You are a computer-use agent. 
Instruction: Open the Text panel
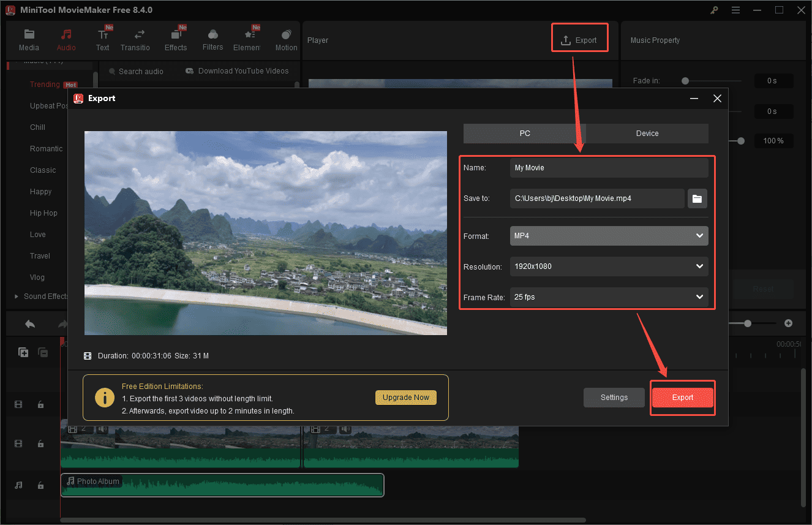coord(102,39)
